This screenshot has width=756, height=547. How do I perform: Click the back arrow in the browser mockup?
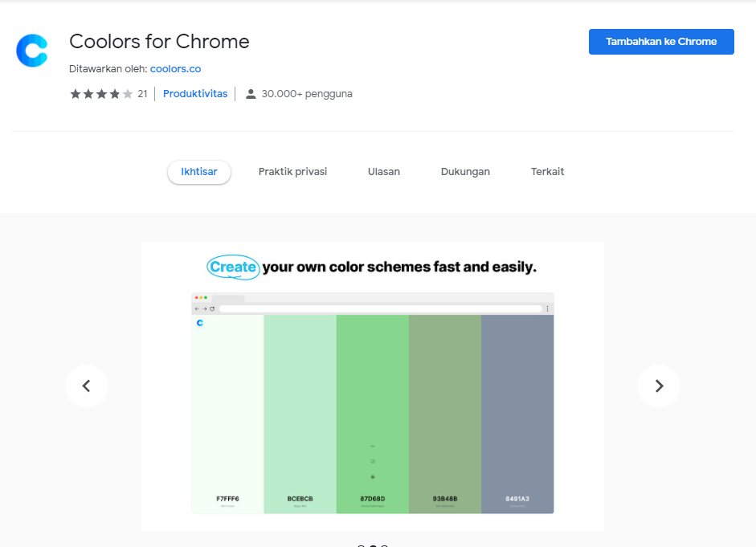198,308
